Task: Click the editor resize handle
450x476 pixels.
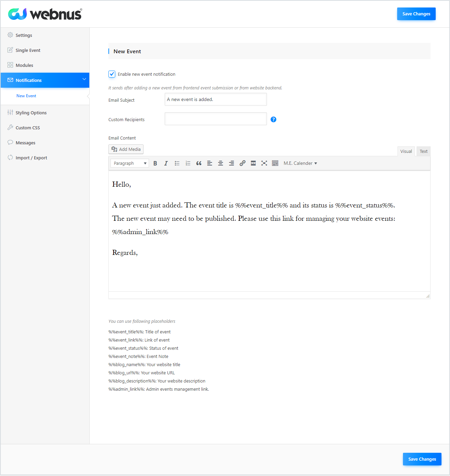Action: [428, 296]
